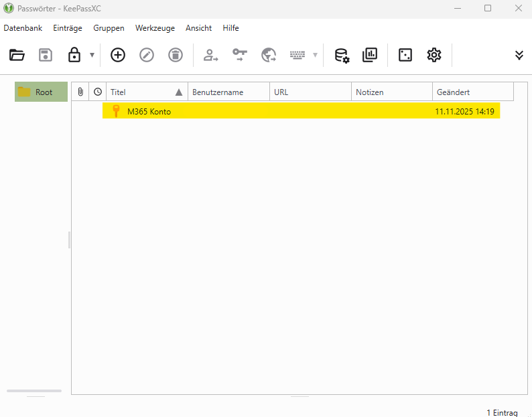This screenshot has width=532, height=417.
Task: Save the database with the floppy icon
Action: (x=46, y=55)
